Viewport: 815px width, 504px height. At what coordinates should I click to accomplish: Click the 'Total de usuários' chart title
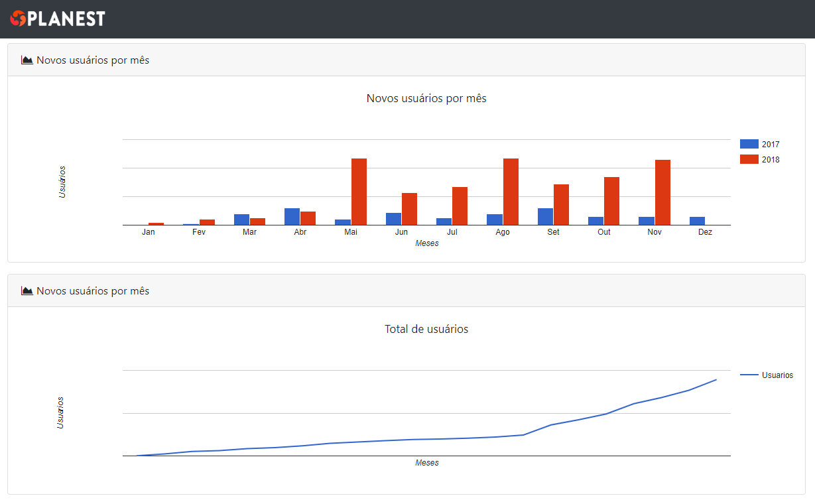coord(426,328)
